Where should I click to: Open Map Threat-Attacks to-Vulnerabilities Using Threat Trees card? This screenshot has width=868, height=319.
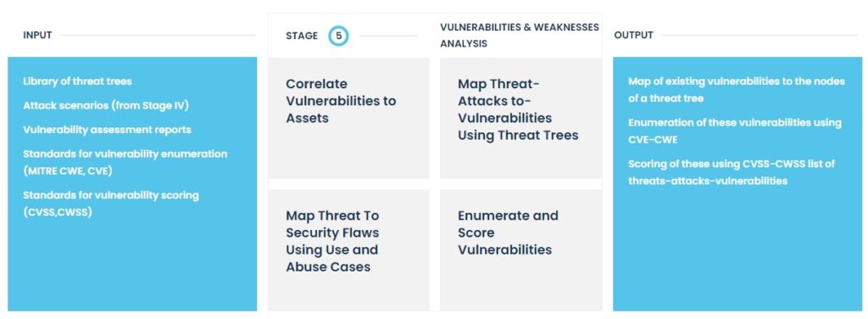[x=521, y=118]
